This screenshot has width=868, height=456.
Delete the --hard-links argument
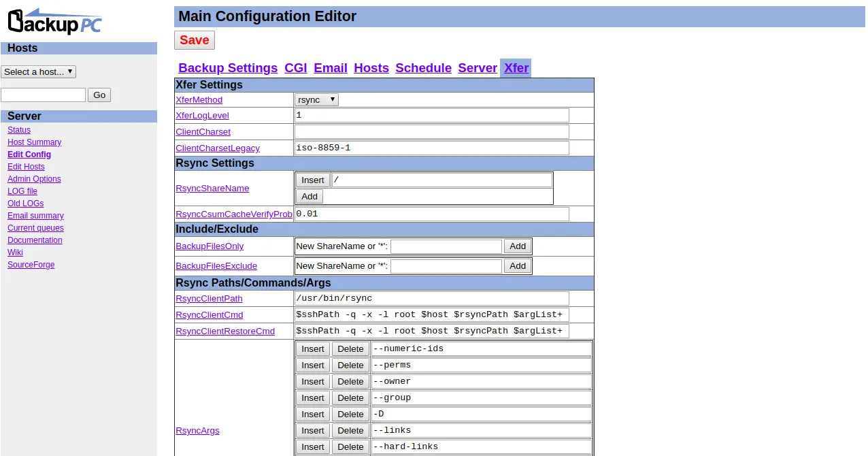tap(351, 447)
